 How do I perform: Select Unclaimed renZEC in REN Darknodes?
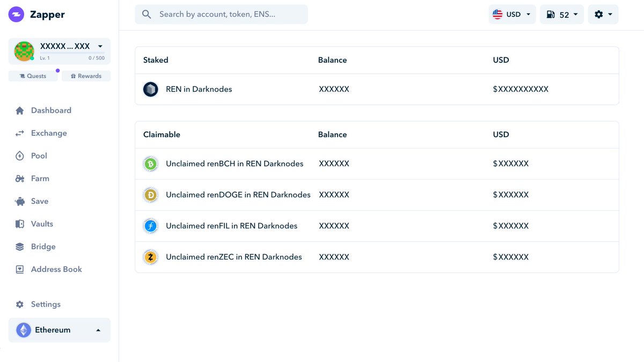click(x=377, y=257)
